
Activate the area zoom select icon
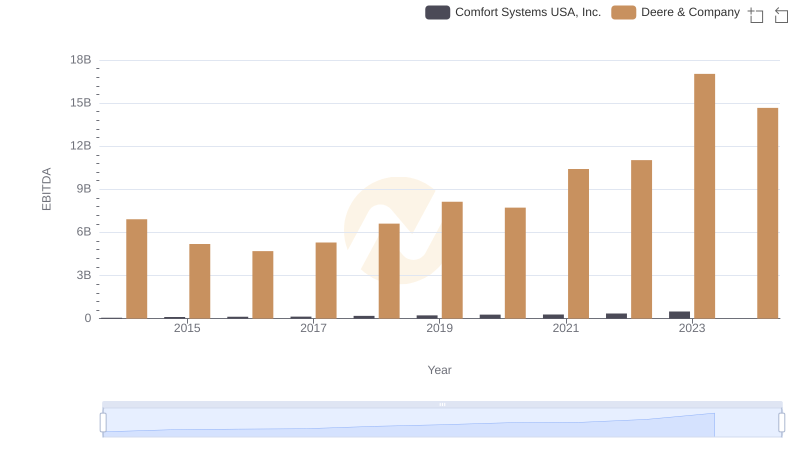756,15
